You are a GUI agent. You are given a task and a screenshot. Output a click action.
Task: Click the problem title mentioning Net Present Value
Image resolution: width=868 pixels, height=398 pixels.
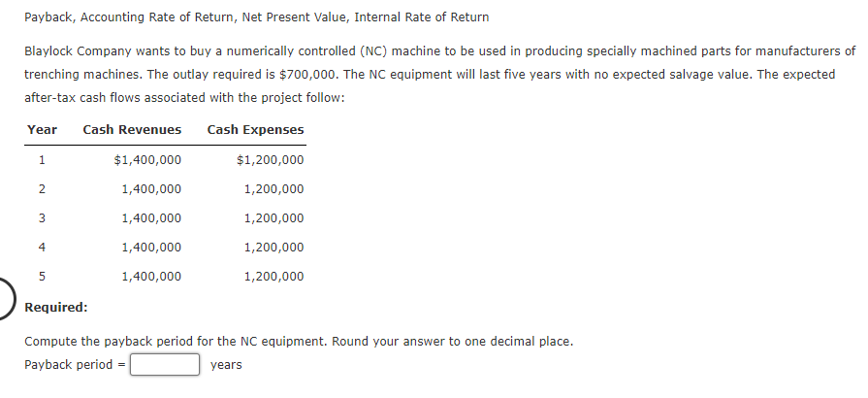[256, 17]
